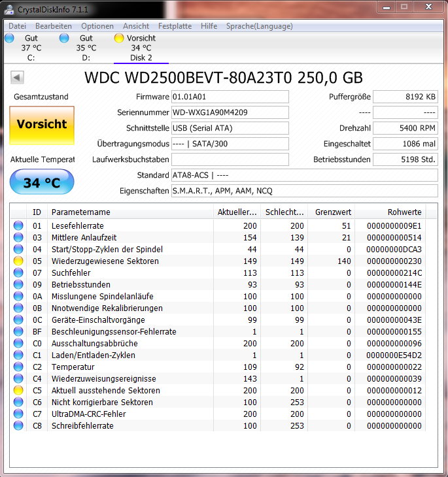448x477 pixels.
Task: Click the status orb of Temperatur row
Action: click(x=18, y=367)
